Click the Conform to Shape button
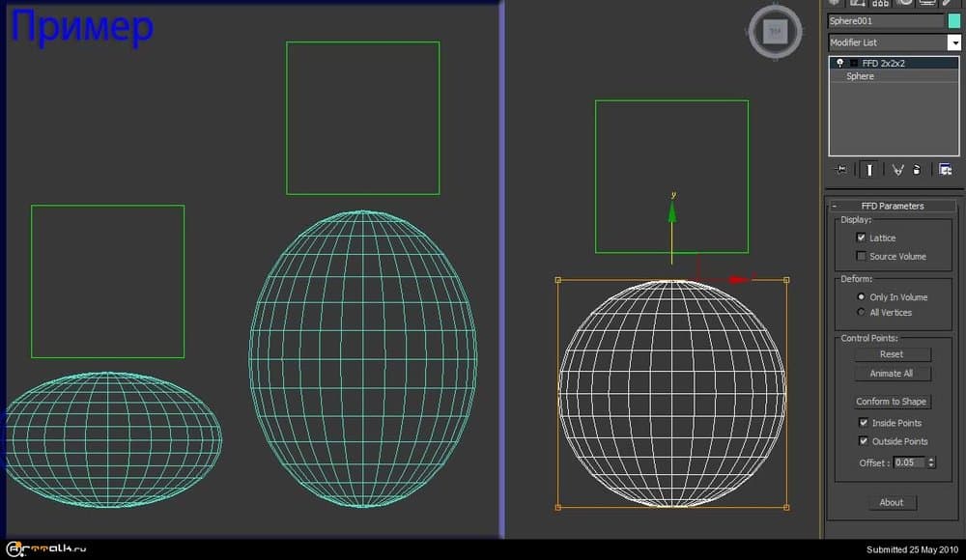The image size is (966, 560). [891, 402]
